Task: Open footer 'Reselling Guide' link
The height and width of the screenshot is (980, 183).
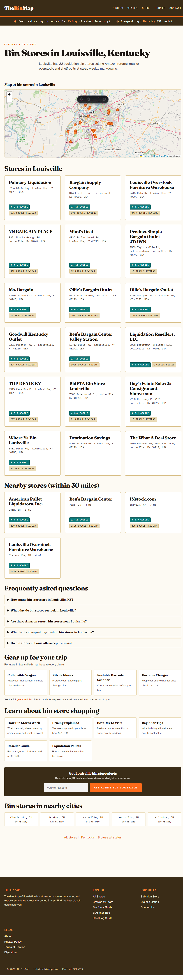Action: pyautogui.click(x=103, y=918)
